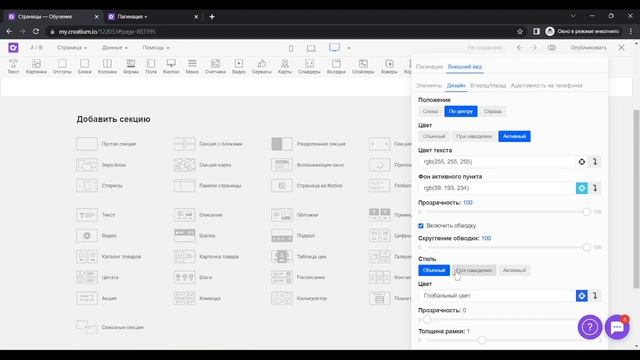Click inherit arrow beside Фон активного пункта
This screenshot has width=640, height=360.
point(595,188)
